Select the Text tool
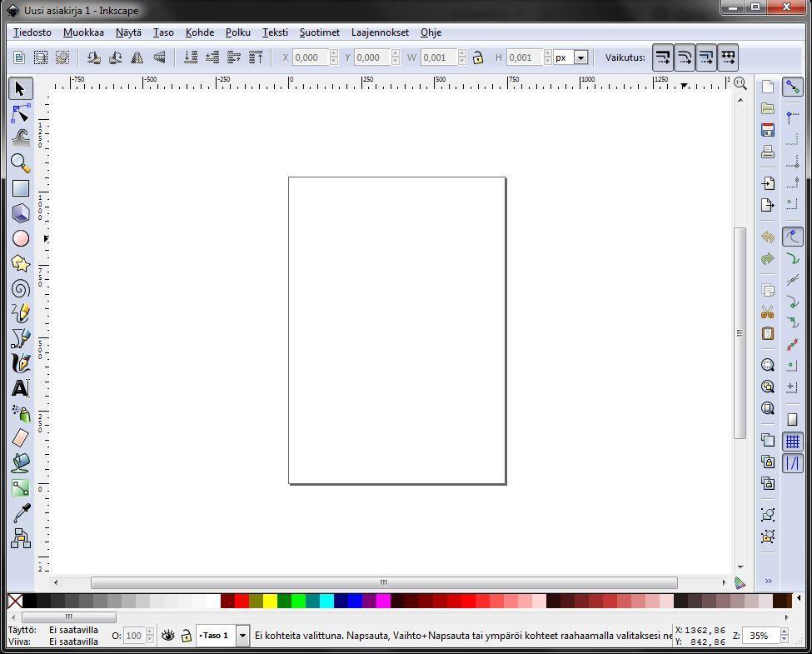Image resolution: width=812 pixels, height=654 pixels. pyautogui.click(x=21, y=387)
